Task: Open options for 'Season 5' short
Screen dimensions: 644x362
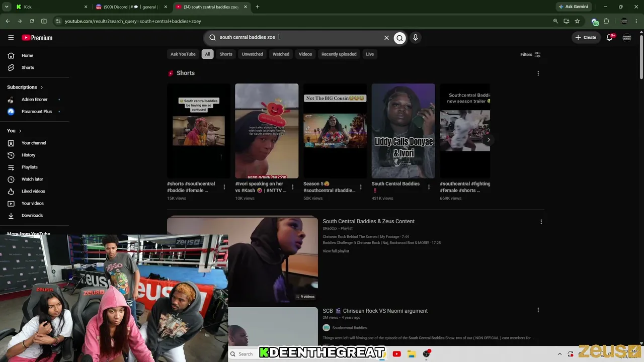Action: coord(360,187)
